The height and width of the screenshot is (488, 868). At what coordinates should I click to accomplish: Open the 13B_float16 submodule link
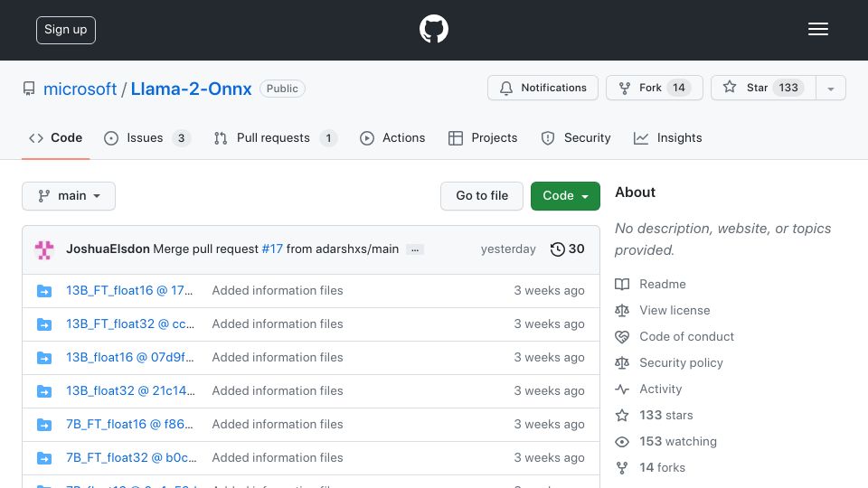[130, 358]
